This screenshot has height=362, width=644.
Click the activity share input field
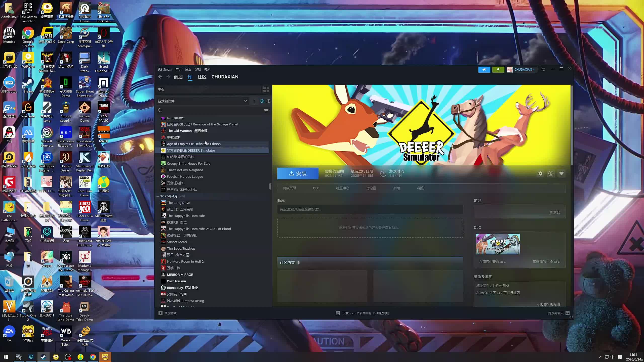(370, 209)
